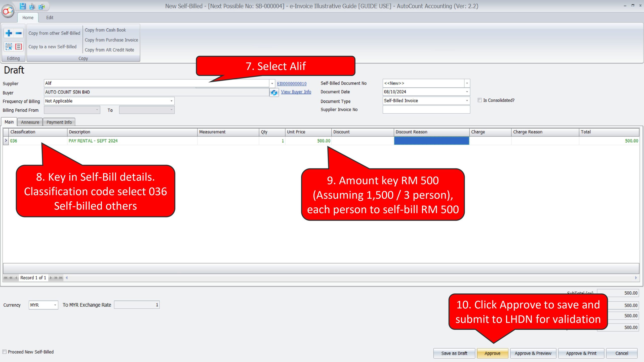Screen dimensions: 644x362
Task: Open the Payment Info tab
Action: pos(59,122)
